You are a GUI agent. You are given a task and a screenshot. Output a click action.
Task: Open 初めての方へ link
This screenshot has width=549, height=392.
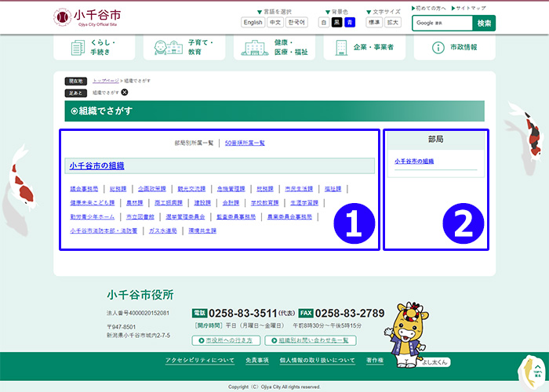point(429,8)
